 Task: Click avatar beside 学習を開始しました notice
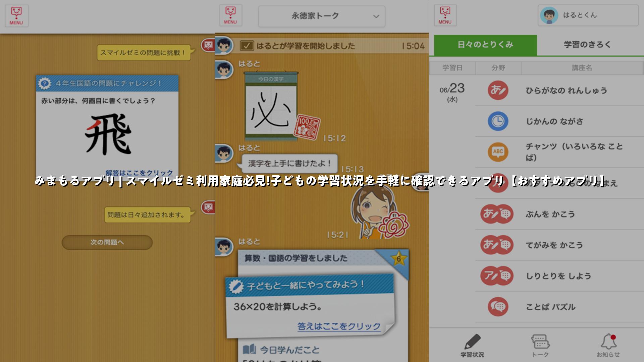click(224, 45)
